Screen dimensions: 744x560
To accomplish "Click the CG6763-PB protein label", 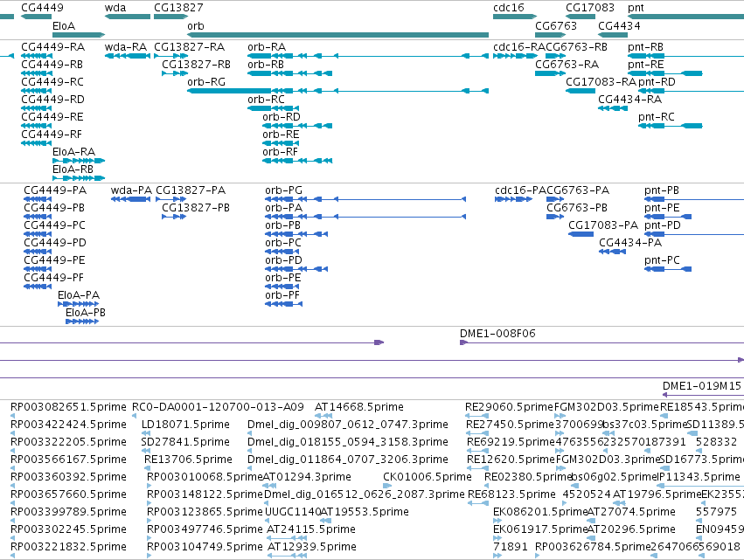I will click(577, 208).
